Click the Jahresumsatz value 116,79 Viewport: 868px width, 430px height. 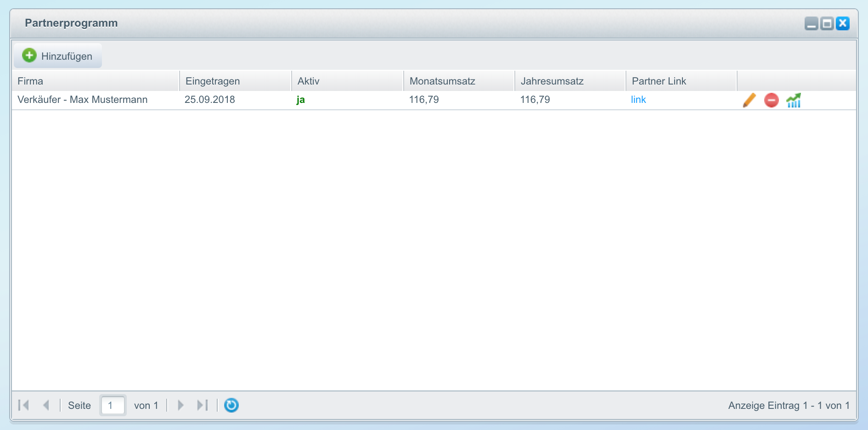[535, 100]
